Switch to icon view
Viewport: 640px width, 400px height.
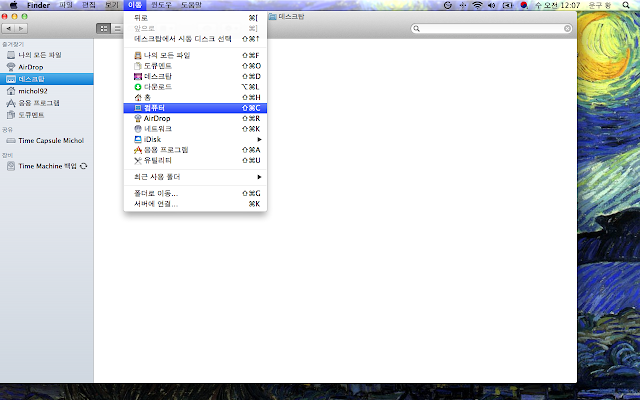click(x=104, y=29)
